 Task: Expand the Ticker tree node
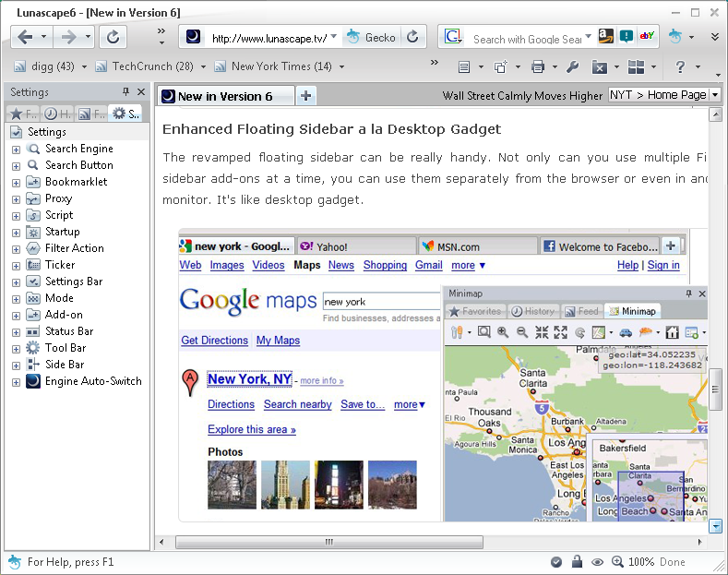16,266
